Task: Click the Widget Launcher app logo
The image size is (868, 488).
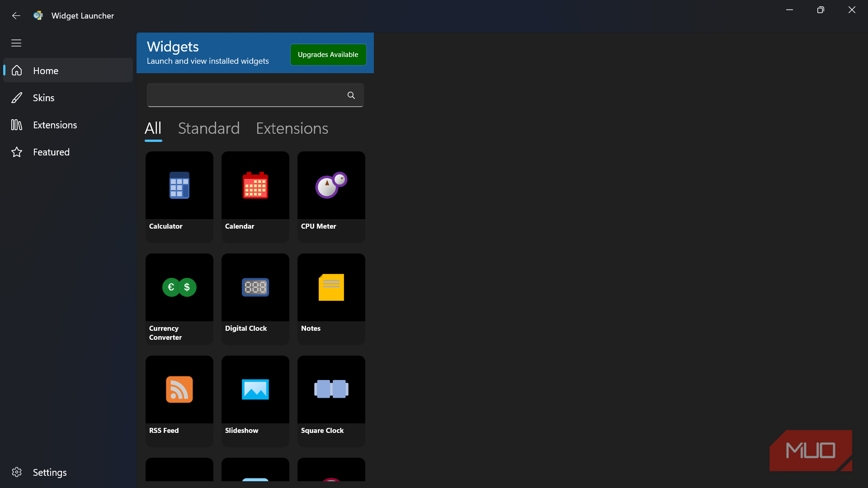Action: coord(38,16)
